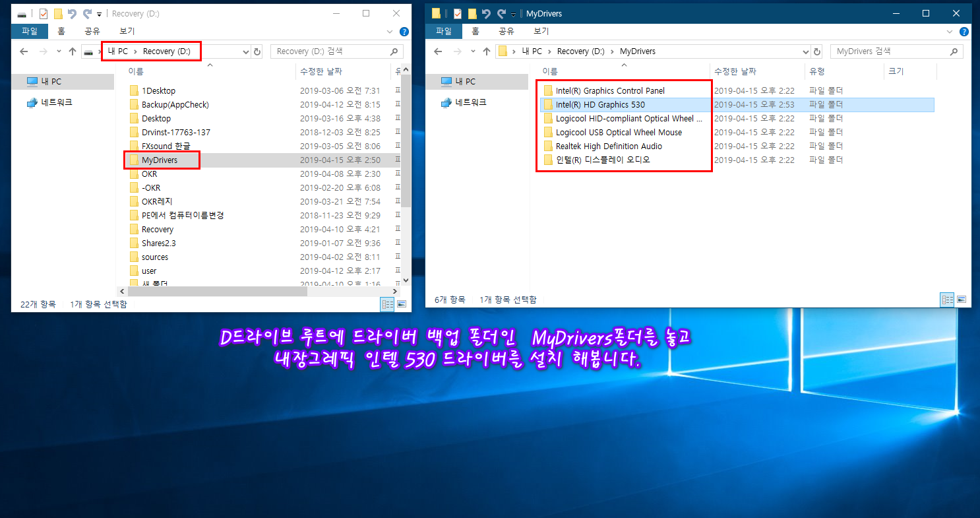This screenshot has width=980, height=518.
Task: Select 네트워크 in MyDrivers navigation pane
Action: [463, 102]
